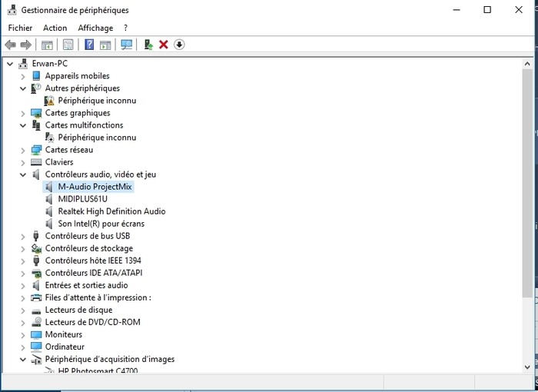The width and height of the screenshot is (538, 392).
Task: Select Realtek High Definition Audio
Action: [x=112, y=211]
